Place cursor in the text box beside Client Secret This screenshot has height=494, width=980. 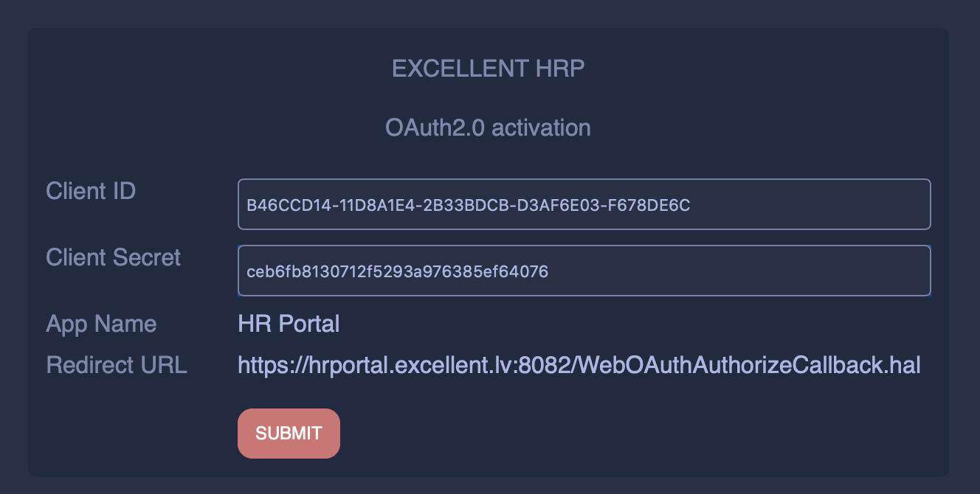click(x=583, y=271)
